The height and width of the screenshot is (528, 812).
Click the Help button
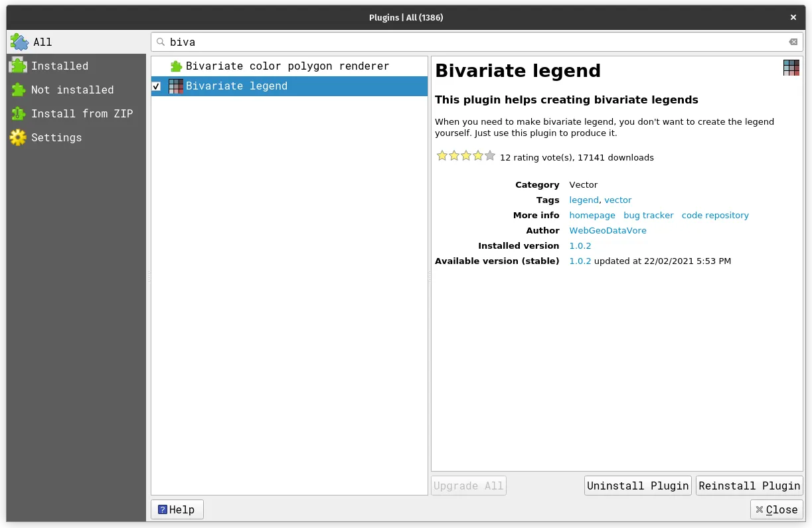pos(177,509)
